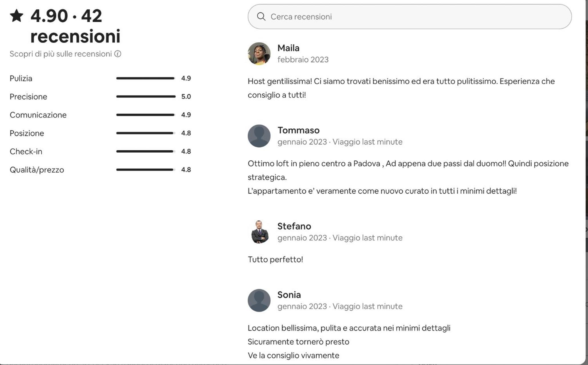The width and height of the screenshot is (588, 365).
Task: Click the Comunicazione rating bar
Action: tap(146, 115)
